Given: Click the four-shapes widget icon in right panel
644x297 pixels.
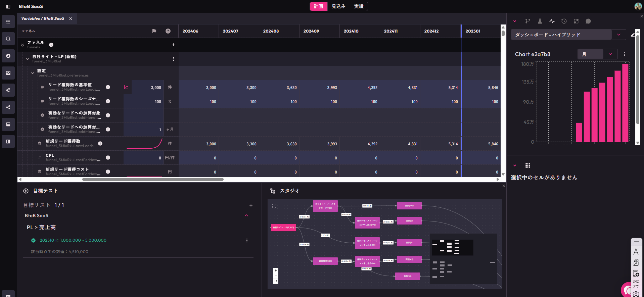Looking at the screenshot, I should (x=576, y=21).
